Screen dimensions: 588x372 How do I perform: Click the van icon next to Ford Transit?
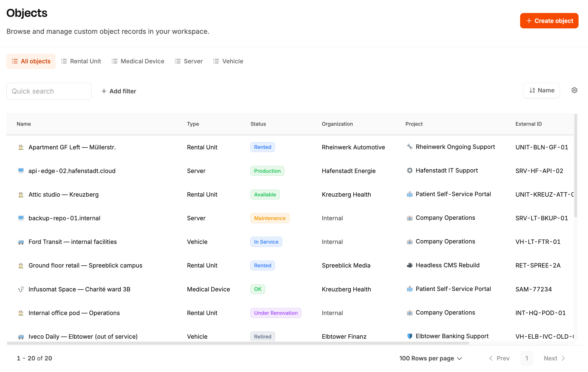[x=21, y=242]
